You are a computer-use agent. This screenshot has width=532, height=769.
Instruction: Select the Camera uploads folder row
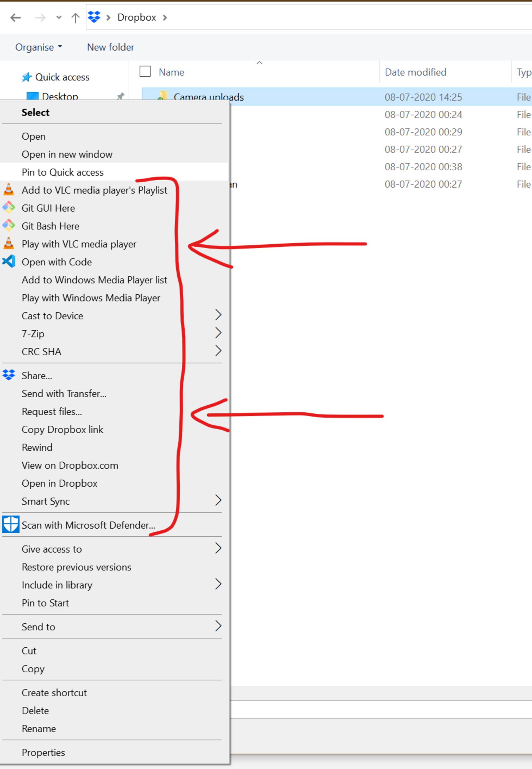337,97
